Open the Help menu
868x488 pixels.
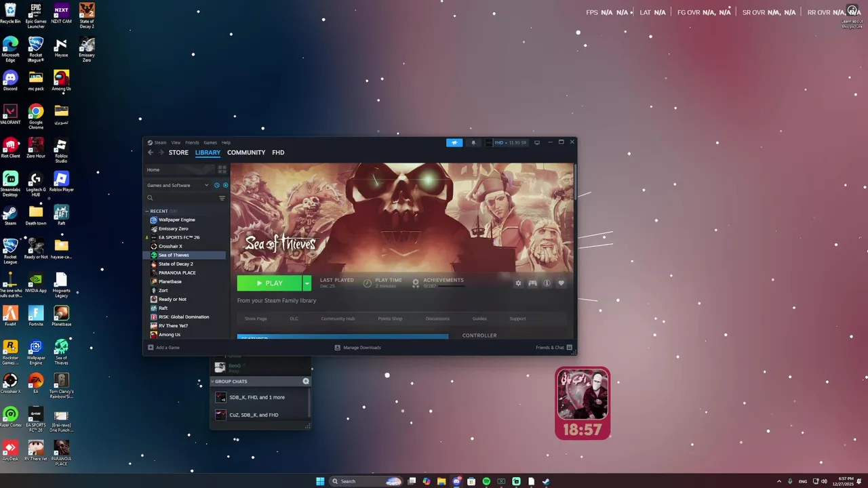(x=226, y=142)
